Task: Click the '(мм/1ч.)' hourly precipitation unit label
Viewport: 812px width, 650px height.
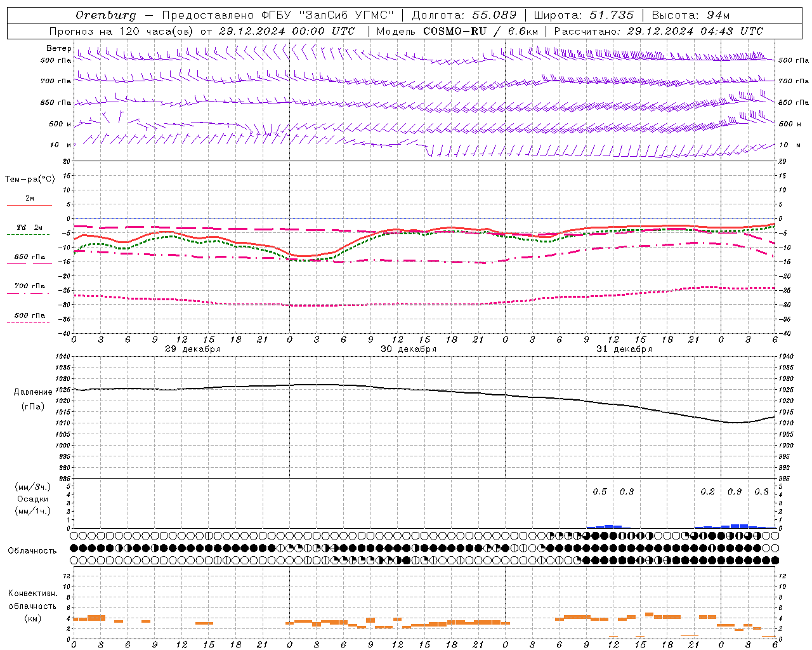Action: coord(33,511)
